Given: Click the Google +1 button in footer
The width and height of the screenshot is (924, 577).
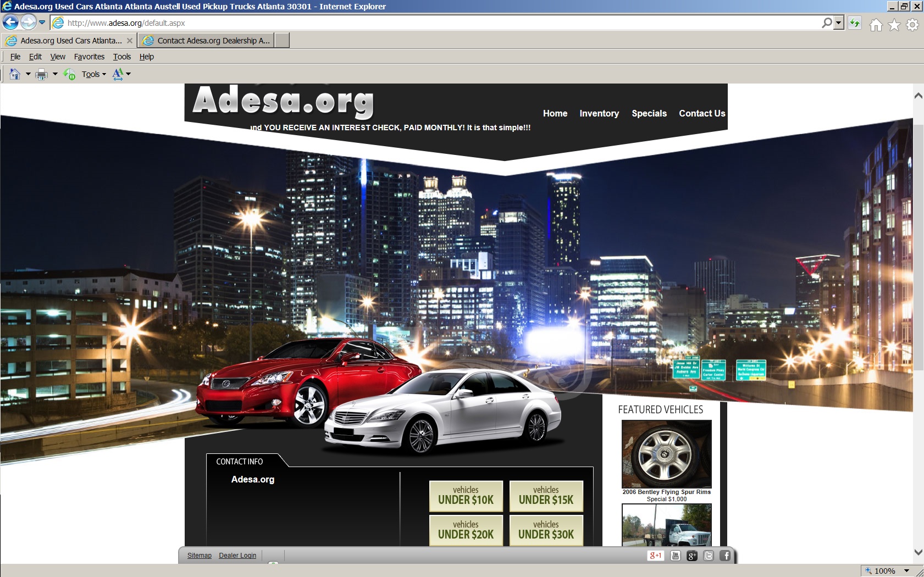Looking at the screenshot, I should coord(656,556).
